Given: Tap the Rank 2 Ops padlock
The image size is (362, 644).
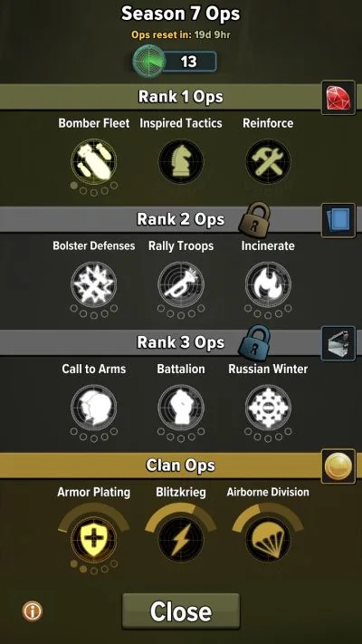Looking at the screenshot, I should pyautogui.click(x=255, y=220).
